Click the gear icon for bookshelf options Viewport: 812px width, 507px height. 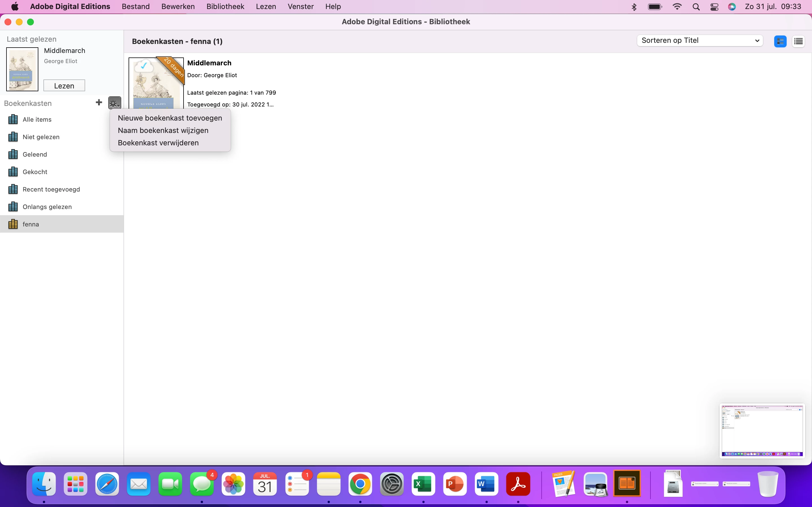point(114,103)
